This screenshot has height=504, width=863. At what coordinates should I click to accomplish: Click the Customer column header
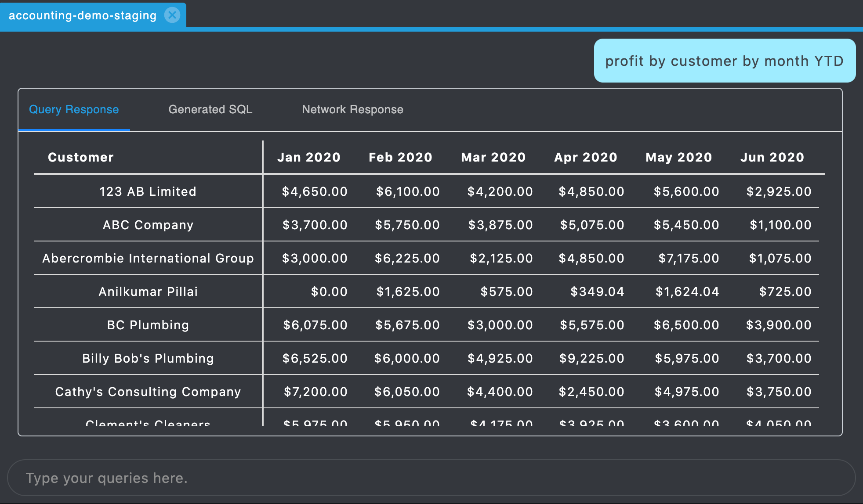pyautogui.click(x=81, y=157)
